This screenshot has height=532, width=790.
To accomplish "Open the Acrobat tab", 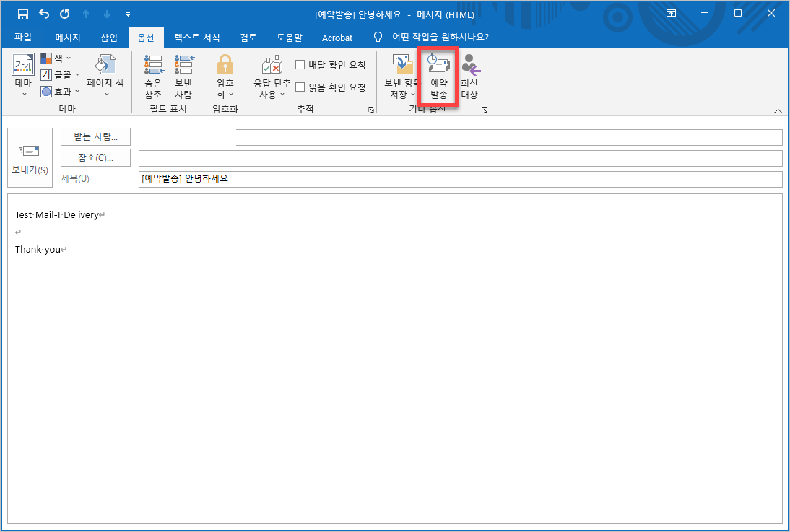I will [337, 38].
